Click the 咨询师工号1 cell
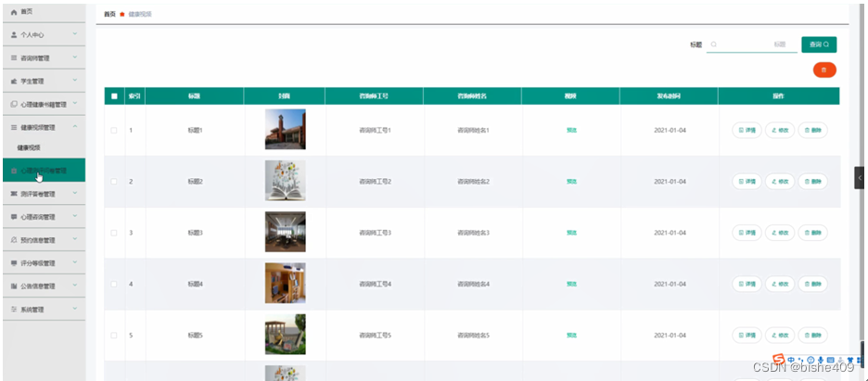The height and width of the screenshot is (381, 868). point(375,131)
